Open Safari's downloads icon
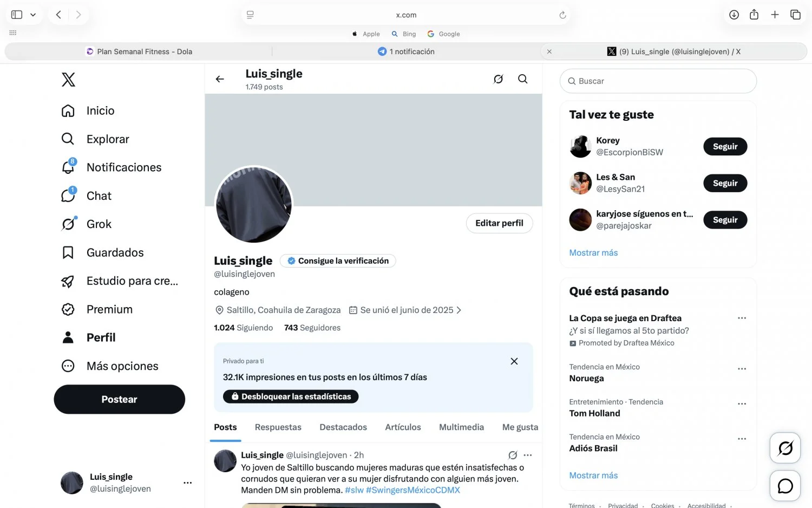Screen dimensions: 812x508 (x=734, y=15)
